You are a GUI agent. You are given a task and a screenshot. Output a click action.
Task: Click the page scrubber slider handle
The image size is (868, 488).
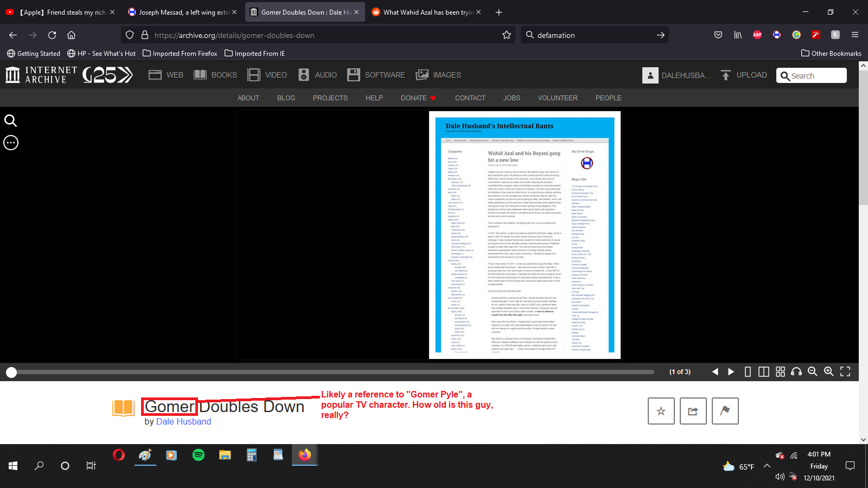[11, 372]
